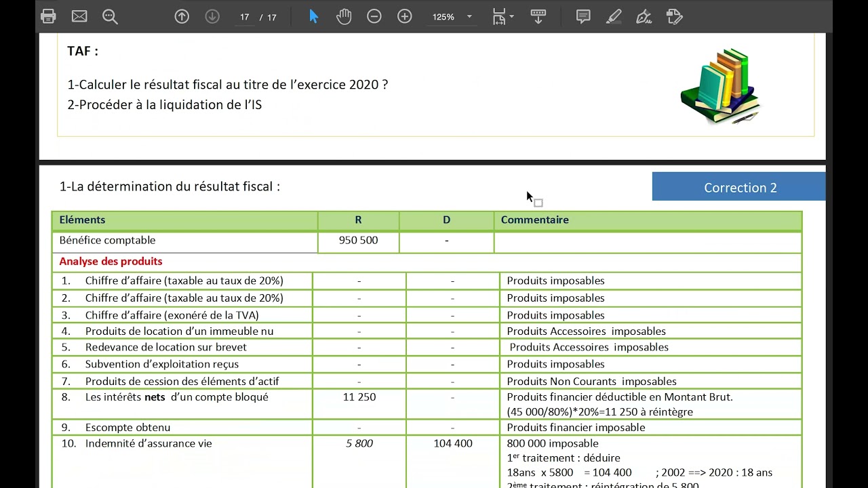This screenshot has height=488, width=868.
Task: Click the 18ans x 5800 calculation line
Action: coord(639,472)
